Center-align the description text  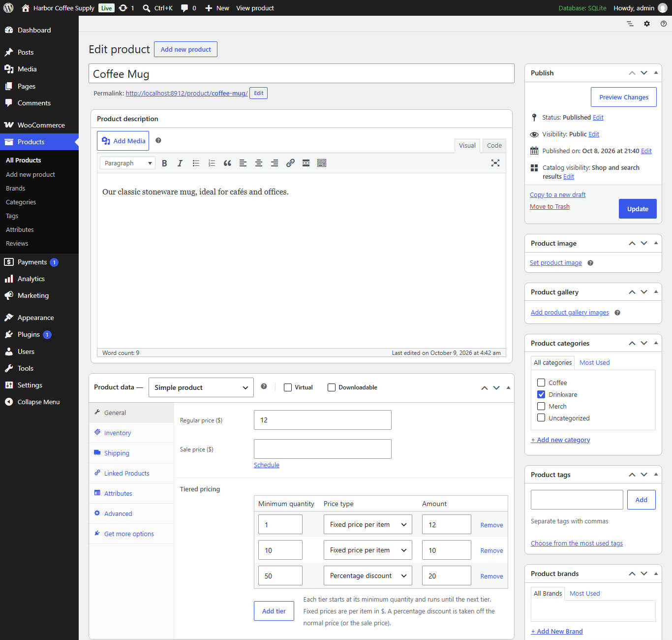point(259,163)
